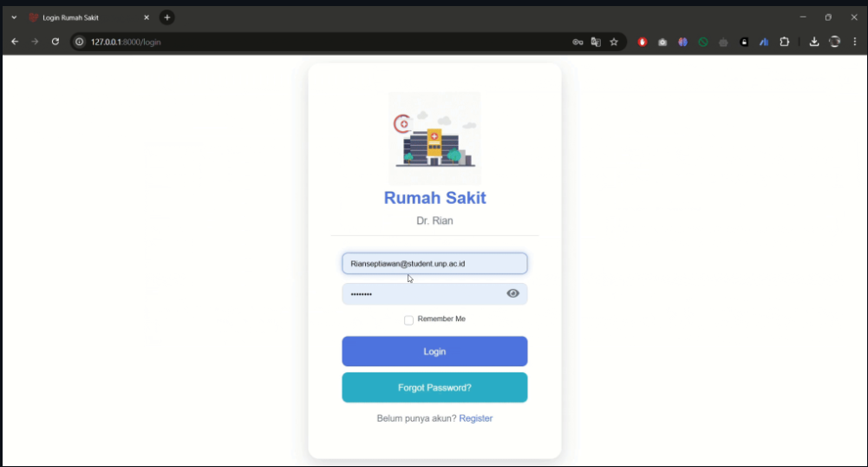Close the browser window
Image resolution: width=868 pixels, height=467 pixels.
[x=853, y=17]
